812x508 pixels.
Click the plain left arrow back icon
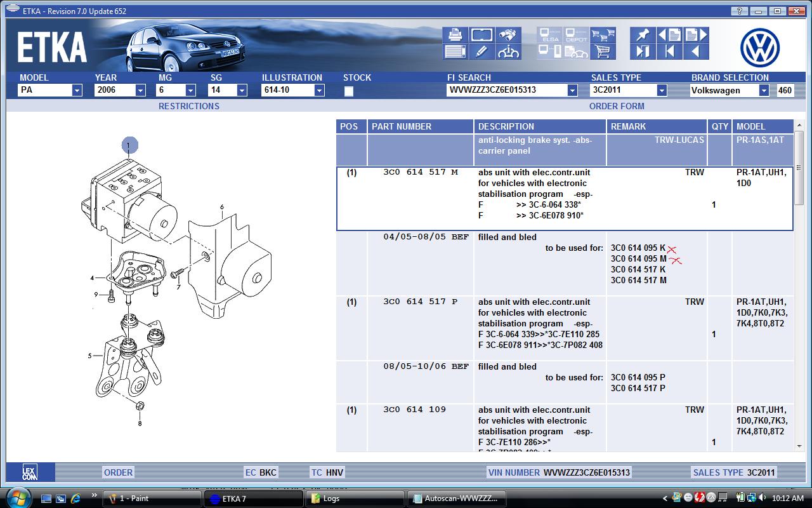[696, 51]
